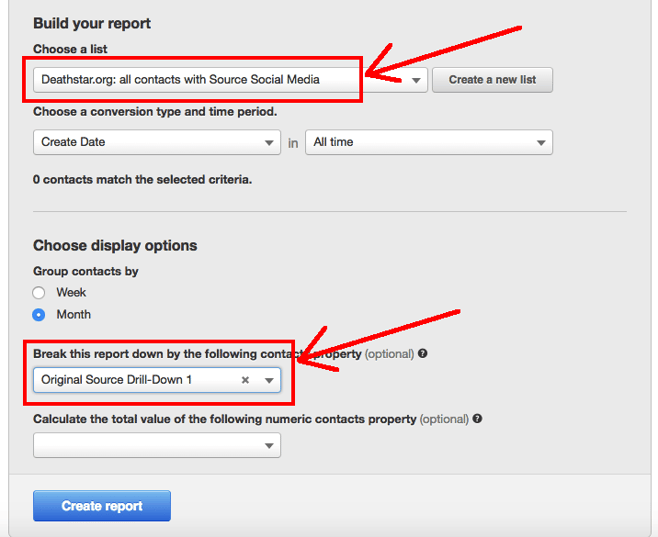The image size is (658, 537).
Task: Click the '0 contacts match the selected criteria' text
Action: [x=143, y=180]
